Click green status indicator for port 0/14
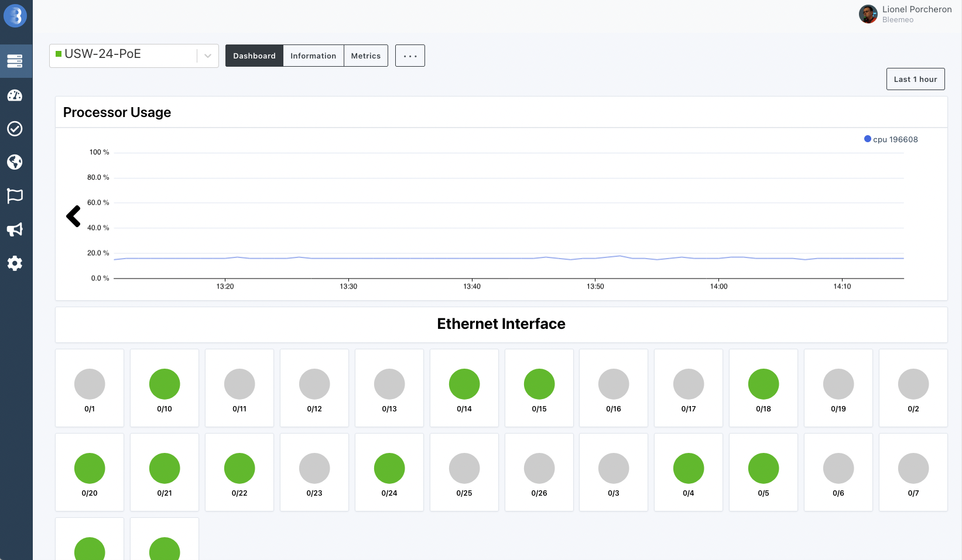Viewport: 962px width, 560px height. 464,384
